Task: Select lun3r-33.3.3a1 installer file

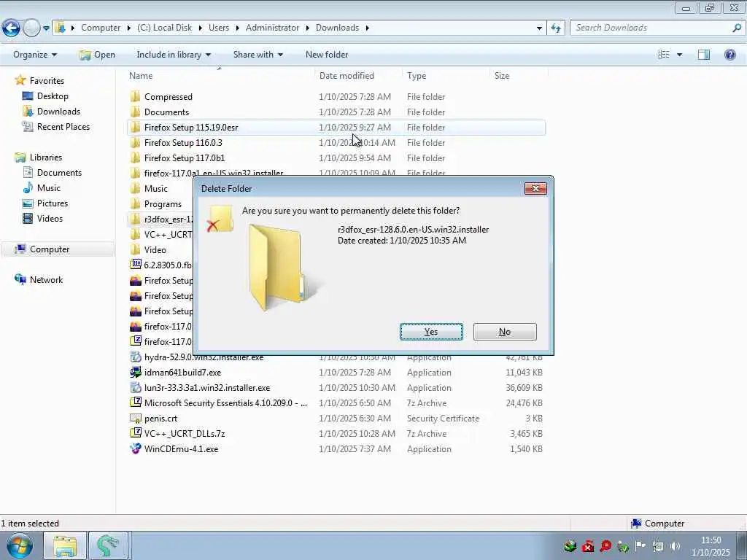Action: pos(206,388)
